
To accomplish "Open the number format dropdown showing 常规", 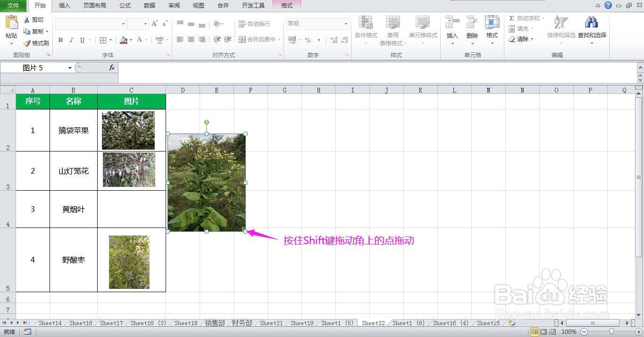I will (x=345, y=23).
